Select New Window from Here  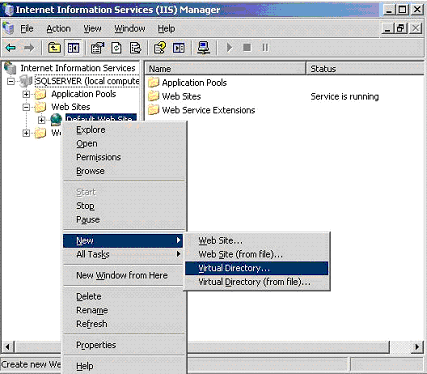click(x=123, y=275)
